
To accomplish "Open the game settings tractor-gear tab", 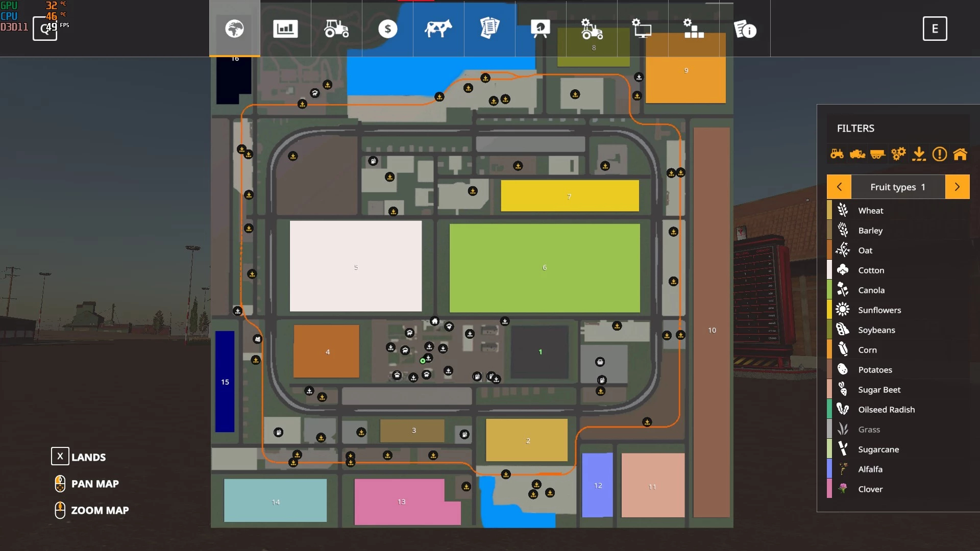I will tap(592, 29).
